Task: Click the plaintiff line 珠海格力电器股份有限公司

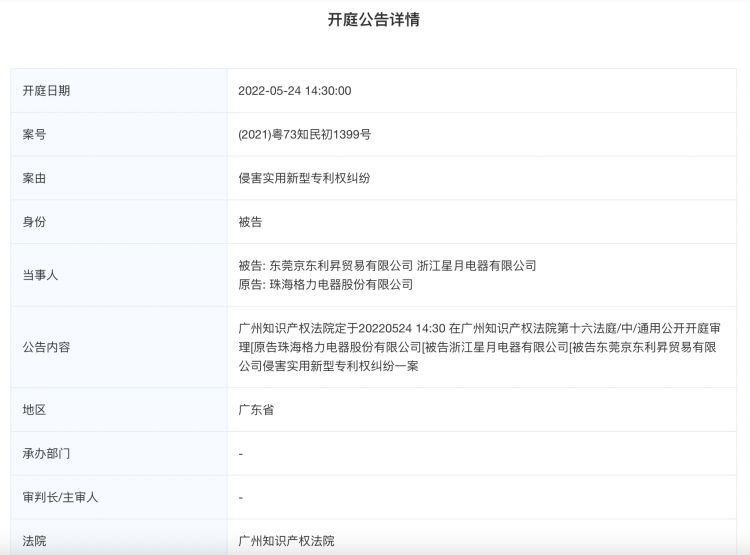Action: [325, 285]
